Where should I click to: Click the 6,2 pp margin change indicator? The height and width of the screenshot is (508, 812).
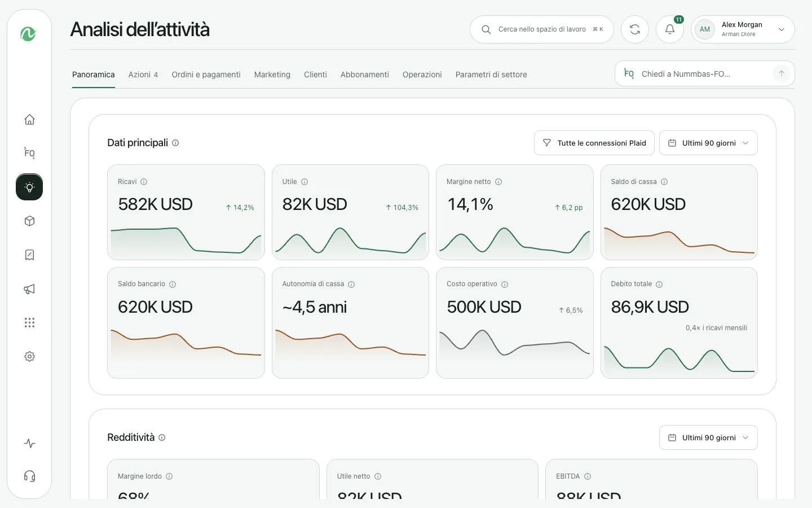coord(569,208)
